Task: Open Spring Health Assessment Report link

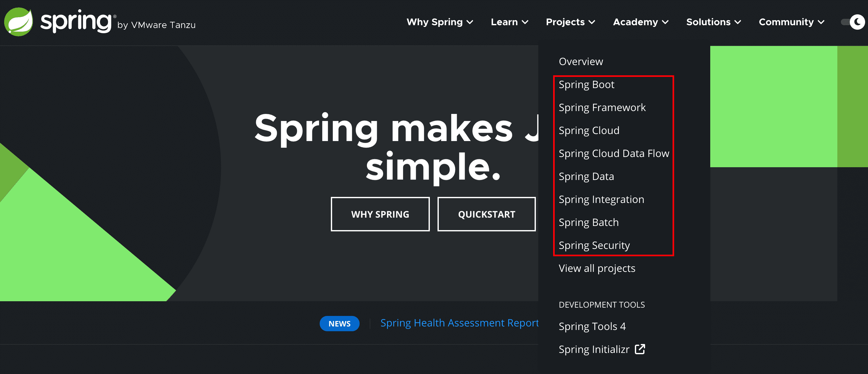Action: click(459, 323)
